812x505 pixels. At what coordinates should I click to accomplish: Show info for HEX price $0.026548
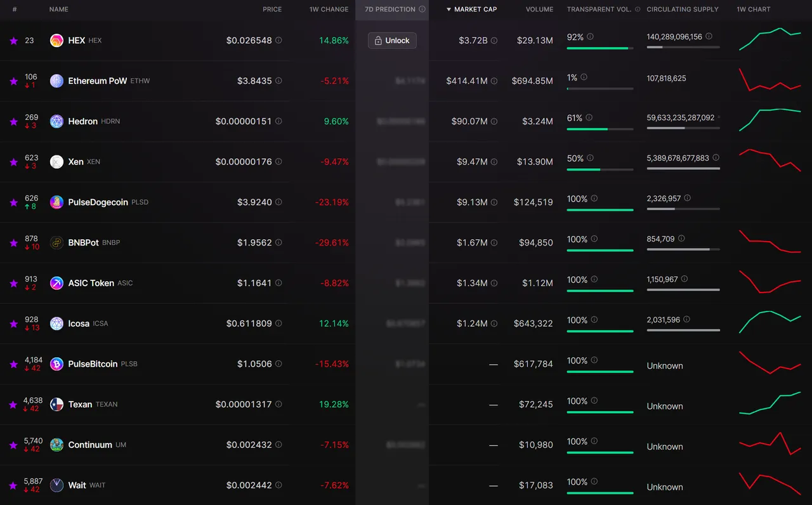coord(278,41)
